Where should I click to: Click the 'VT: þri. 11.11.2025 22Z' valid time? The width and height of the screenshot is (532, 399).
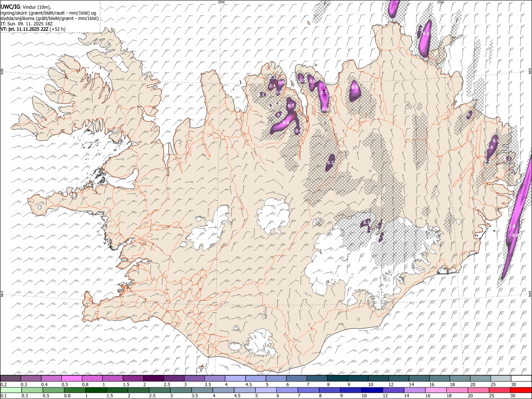click(25, 30)
